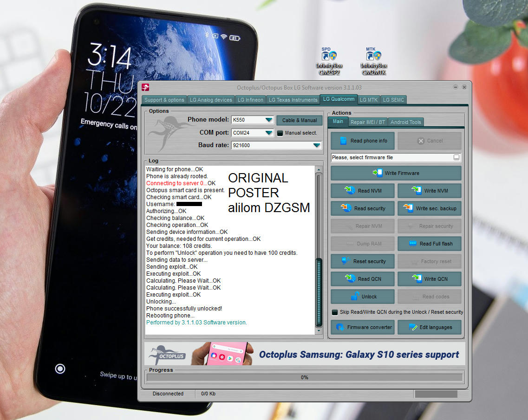Click the Log scroll down arrow
Image resolution: width=528 pixels, height=420 pixels.
(319, 331)
